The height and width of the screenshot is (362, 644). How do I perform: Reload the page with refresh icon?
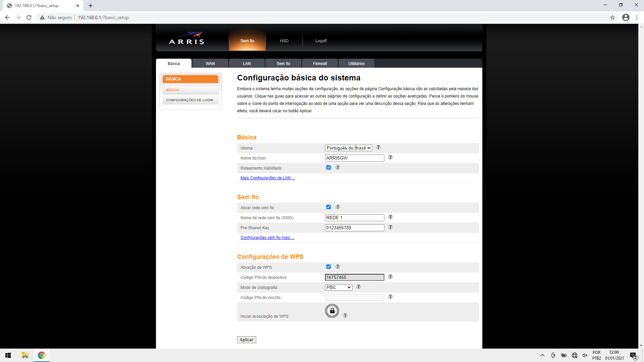(29, 17)
